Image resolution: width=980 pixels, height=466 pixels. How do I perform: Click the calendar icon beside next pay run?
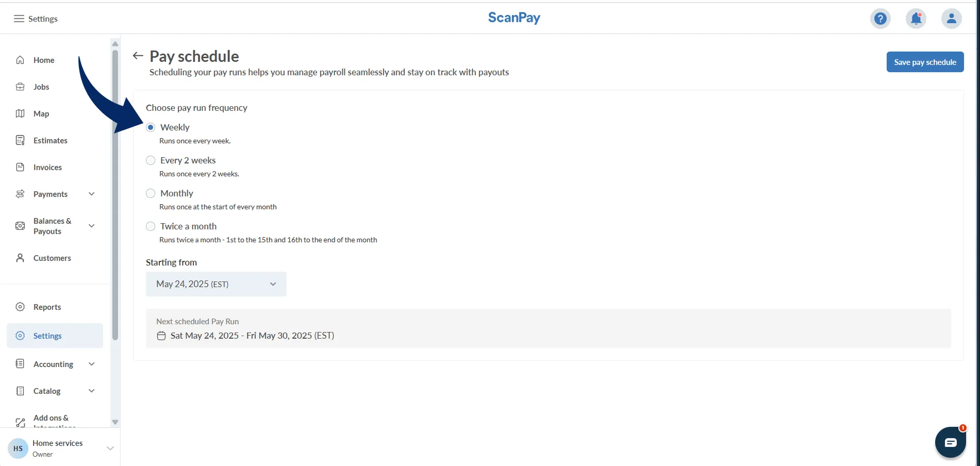(x=161, y=336)
